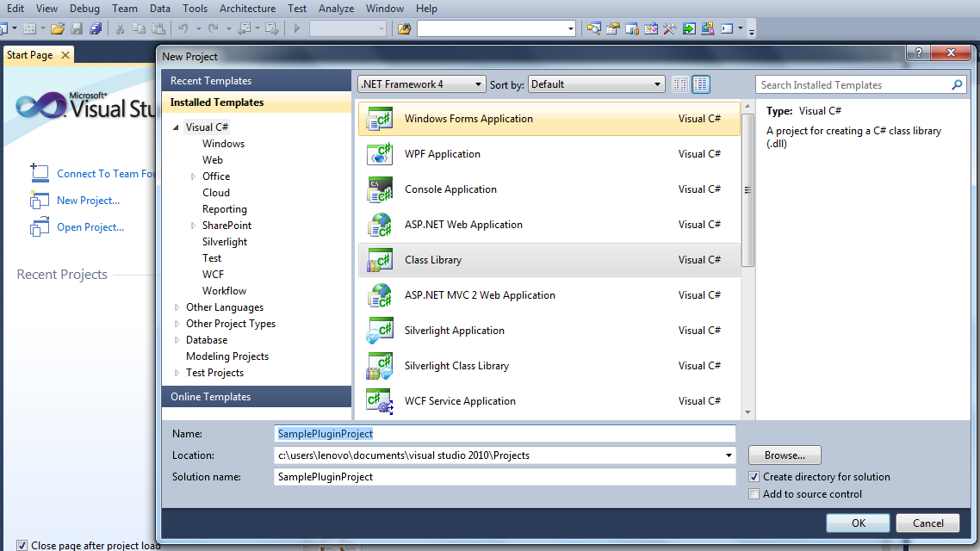Click the Start Debugging play icon
Screen dimensions: 980x551
click(x=297, y=28)
